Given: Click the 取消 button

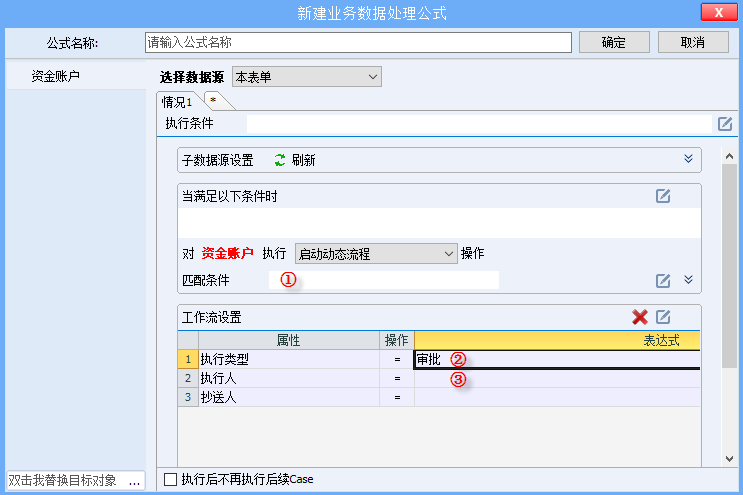Looking at the screenshot, I should (x=693, y=43).
